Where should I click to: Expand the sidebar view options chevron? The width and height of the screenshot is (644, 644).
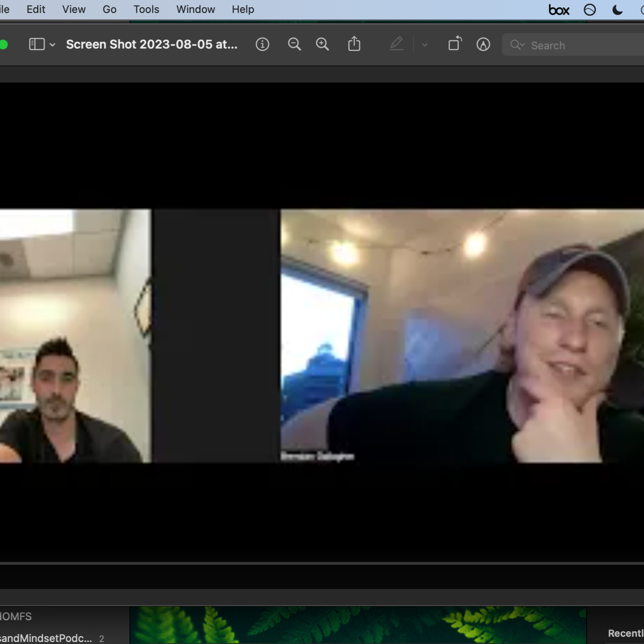pos(52,44)
